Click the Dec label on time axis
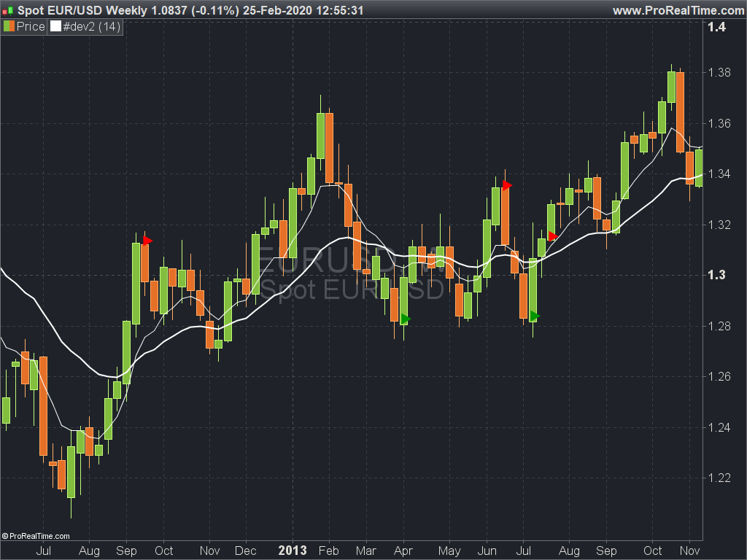The height and width of the screenshot is (560, 747). coord(246,551)
